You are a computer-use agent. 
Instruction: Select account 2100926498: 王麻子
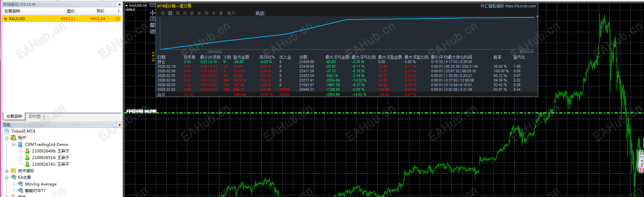point(50,151)
